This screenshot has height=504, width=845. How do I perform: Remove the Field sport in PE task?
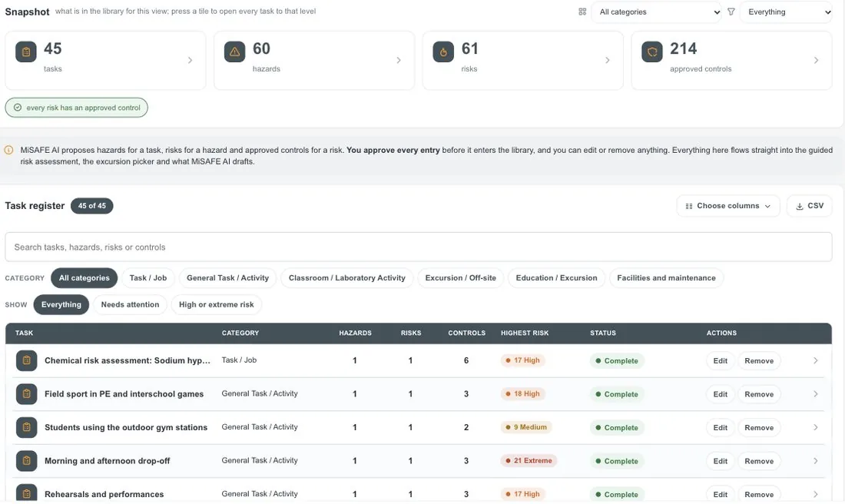click(759, 394)
